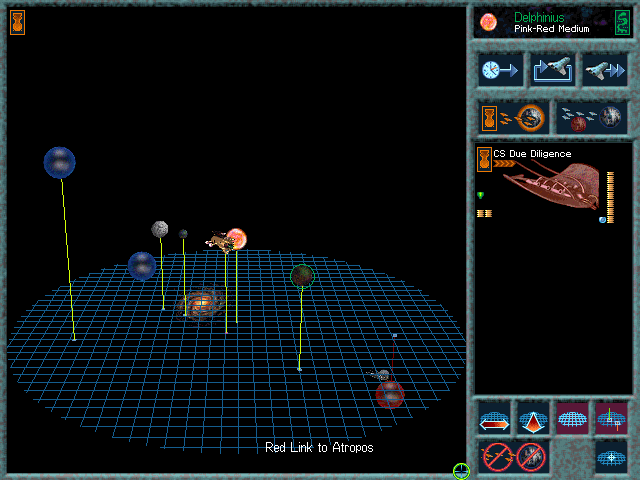Click the tilt view pyramid button

(x=533, y=418)
